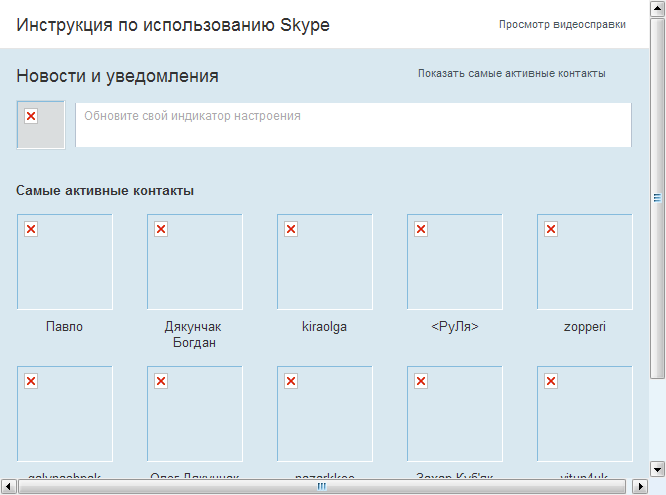Screen dimensions: 666x495
Task: Open the Просмотр видеосправки video help link
Action: [562, 24]
